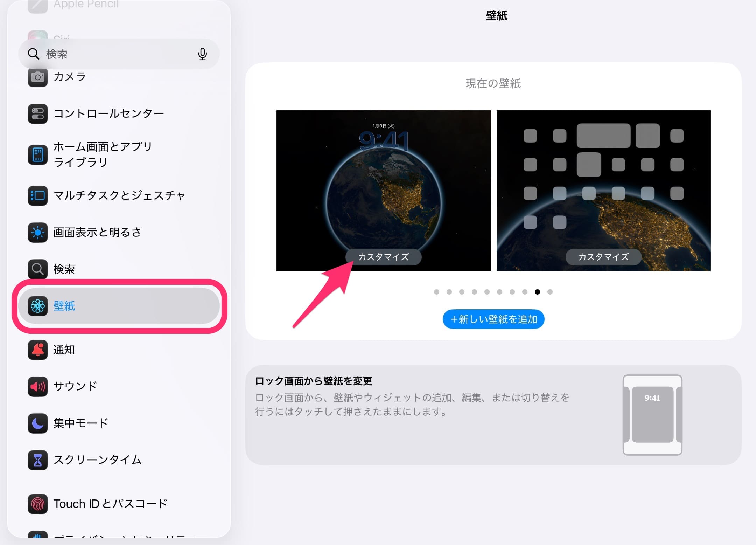756x545 pixels.
Task: Tap the 新しい壁紙を追加 button
Action: point(493,319)
